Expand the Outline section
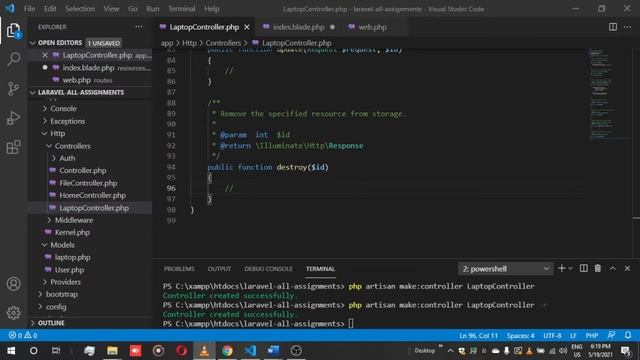640x360 pixels. click(33, 323)
